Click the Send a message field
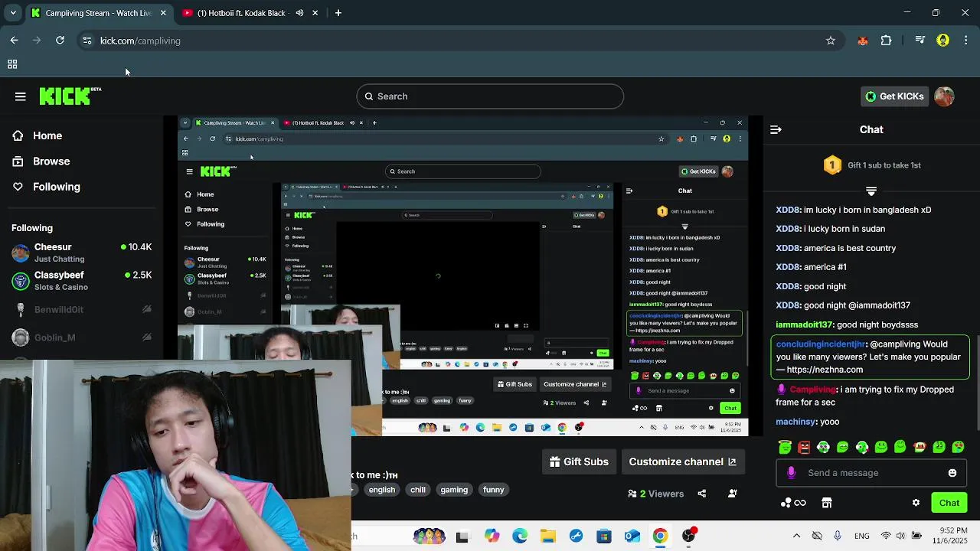 [871, 473]
